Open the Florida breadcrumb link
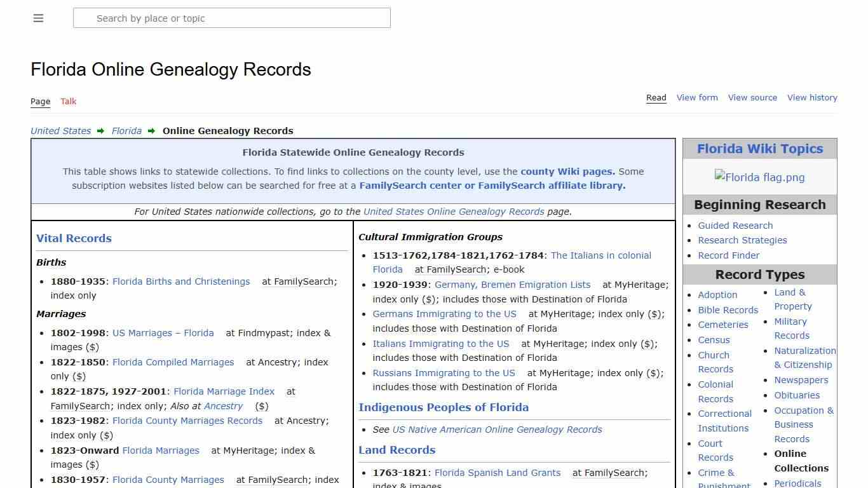The width and height of the screenshot is (868, 488). [x=126, y=131]
